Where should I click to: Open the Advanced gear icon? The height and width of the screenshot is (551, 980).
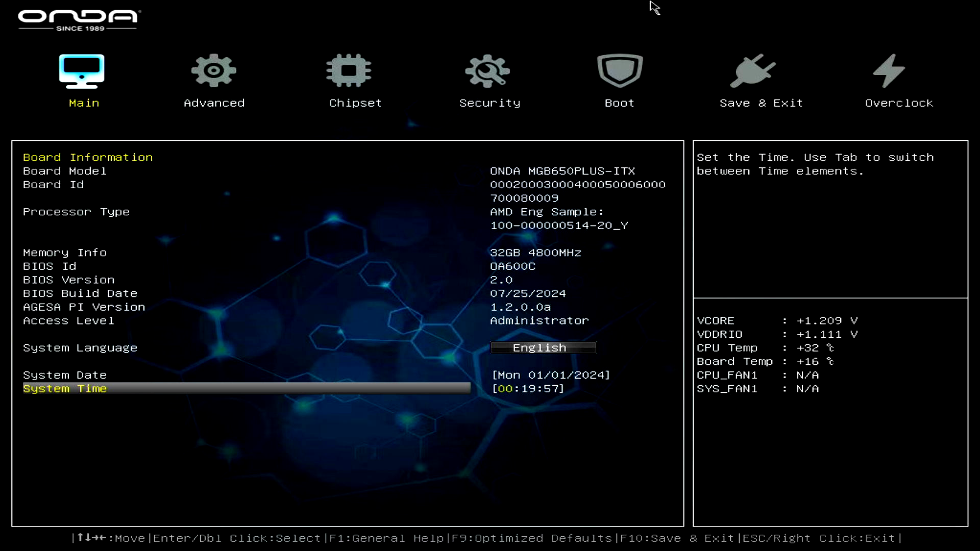(214, 70)
